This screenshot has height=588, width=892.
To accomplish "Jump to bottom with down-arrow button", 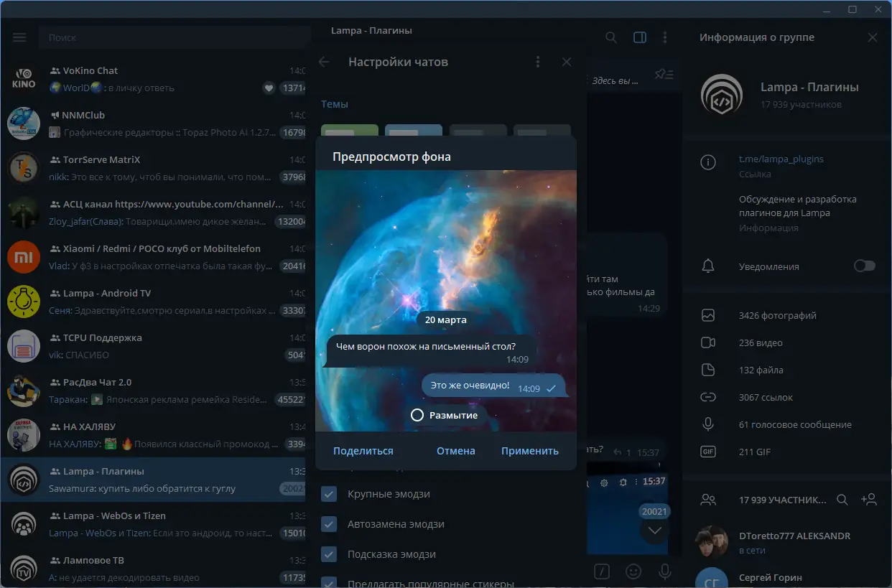I will (655, 531).
